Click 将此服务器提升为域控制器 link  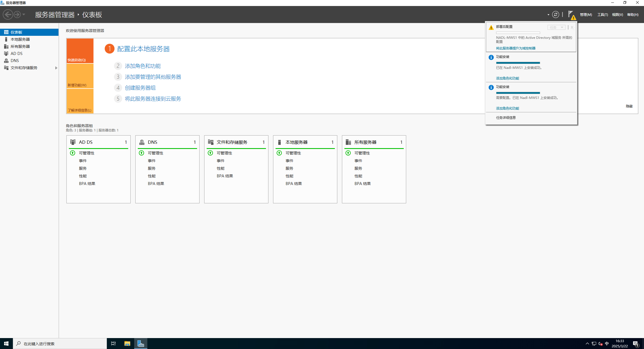[x=516, y=48]
